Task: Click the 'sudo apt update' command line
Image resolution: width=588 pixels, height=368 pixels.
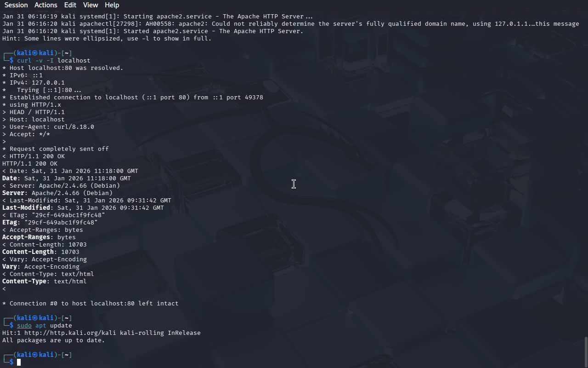Action: click(45, 325)
